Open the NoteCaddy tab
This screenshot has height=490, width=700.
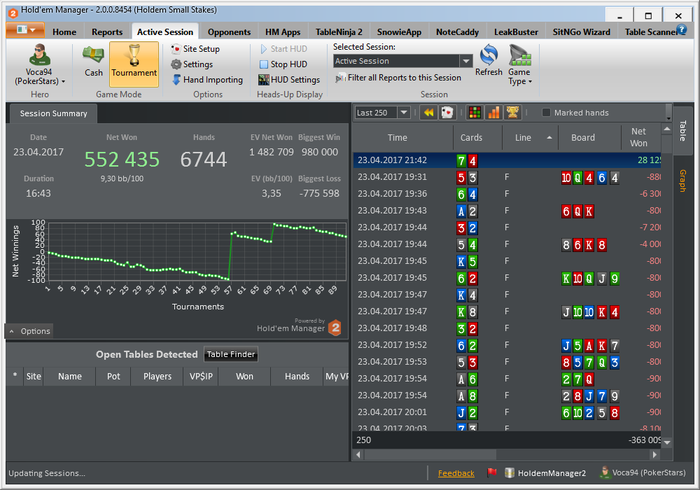[457, 32]
